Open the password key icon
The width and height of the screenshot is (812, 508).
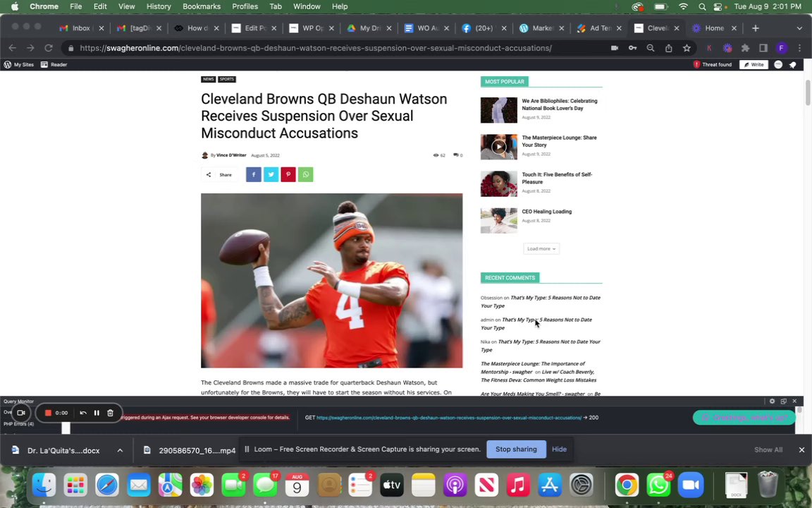(x=632, y=48)
